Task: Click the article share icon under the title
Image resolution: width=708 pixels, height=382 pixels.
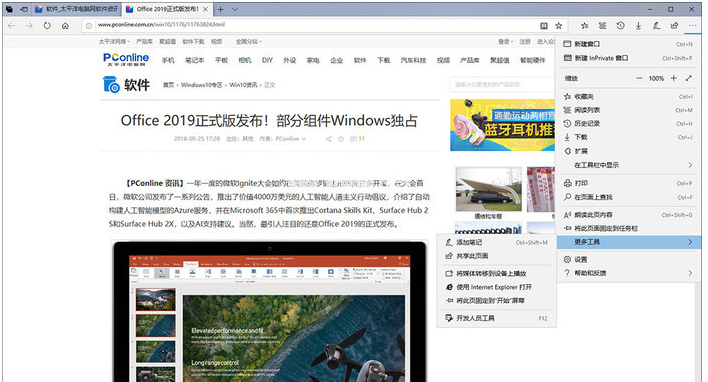Action: point(328,139)
